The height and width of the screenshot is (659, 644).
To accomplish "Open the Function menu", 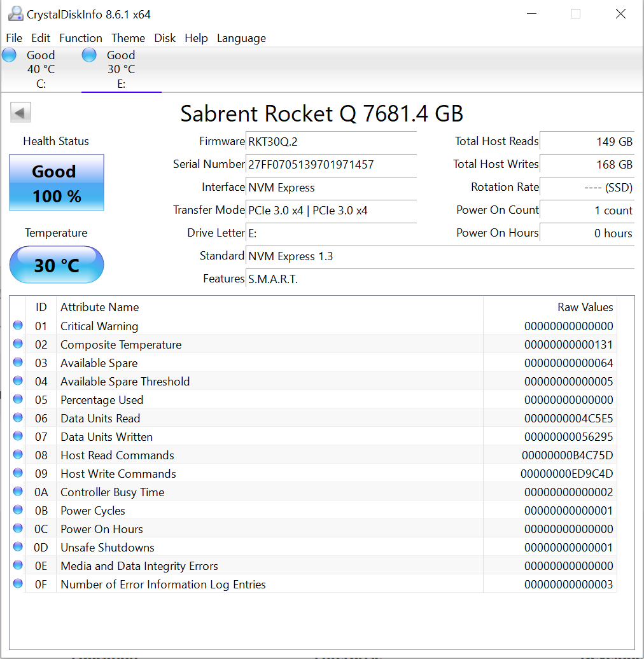I will 81,38.
